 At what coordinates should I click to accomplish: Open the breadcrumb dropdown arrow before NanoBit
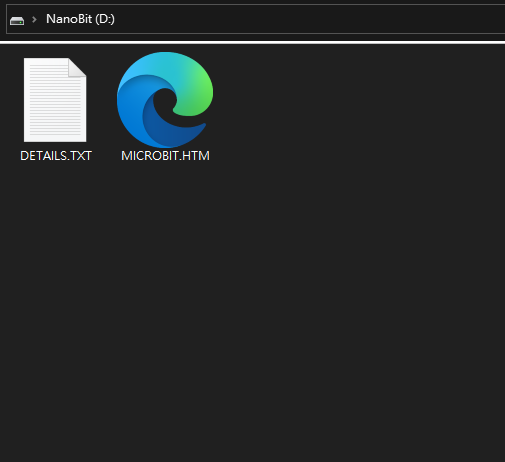34,19
